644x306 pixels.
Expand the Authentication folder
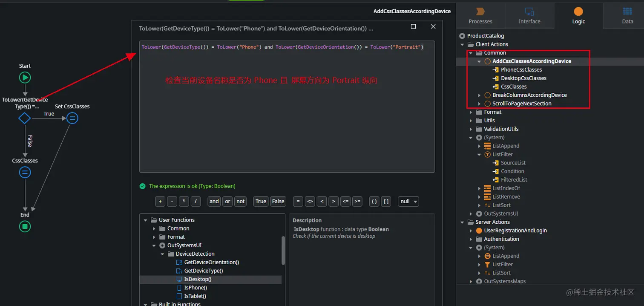(x=471, y=239)
